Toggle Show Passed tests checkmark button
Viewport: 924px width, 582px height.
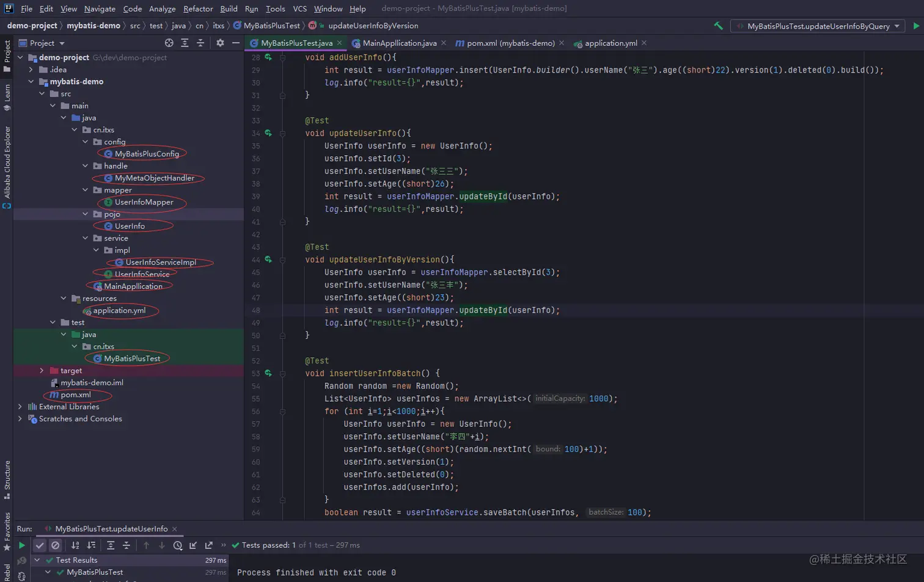tap(40, 545)
